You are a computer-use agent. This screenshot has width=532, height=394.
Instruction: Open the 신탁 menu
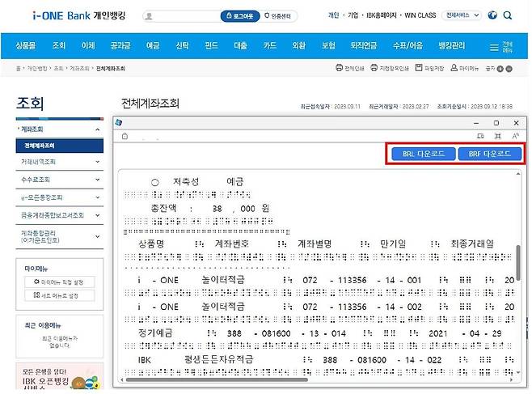(182, 45)
